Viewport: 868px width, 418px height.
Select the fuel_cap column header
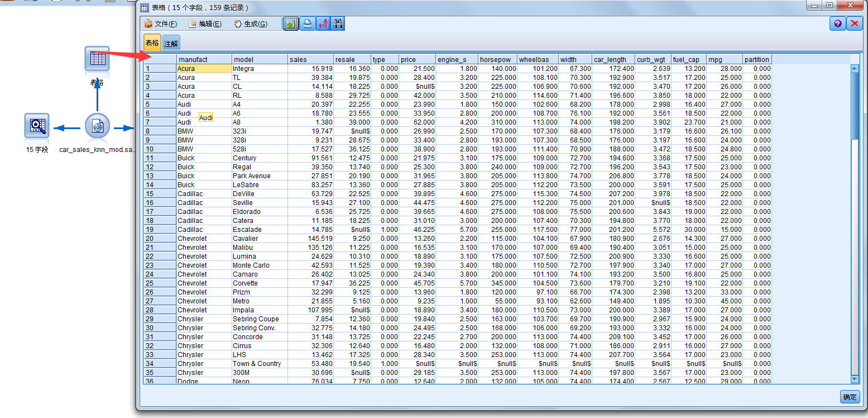tap(689, 59)
